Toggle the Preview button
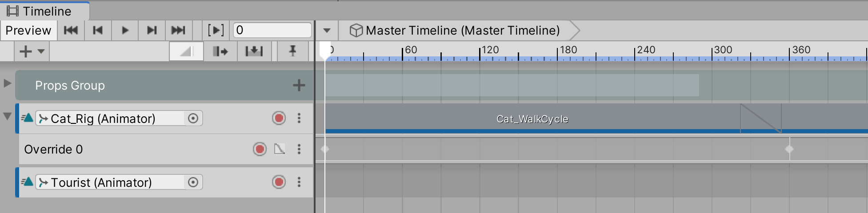 point(28,30)
